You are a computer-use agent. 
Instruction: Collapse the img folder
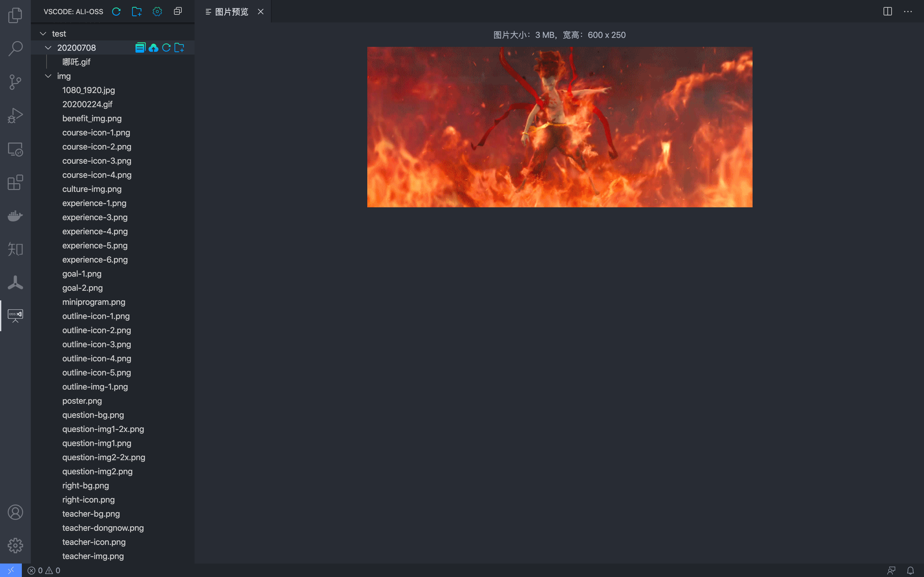(x=48, y=76)
